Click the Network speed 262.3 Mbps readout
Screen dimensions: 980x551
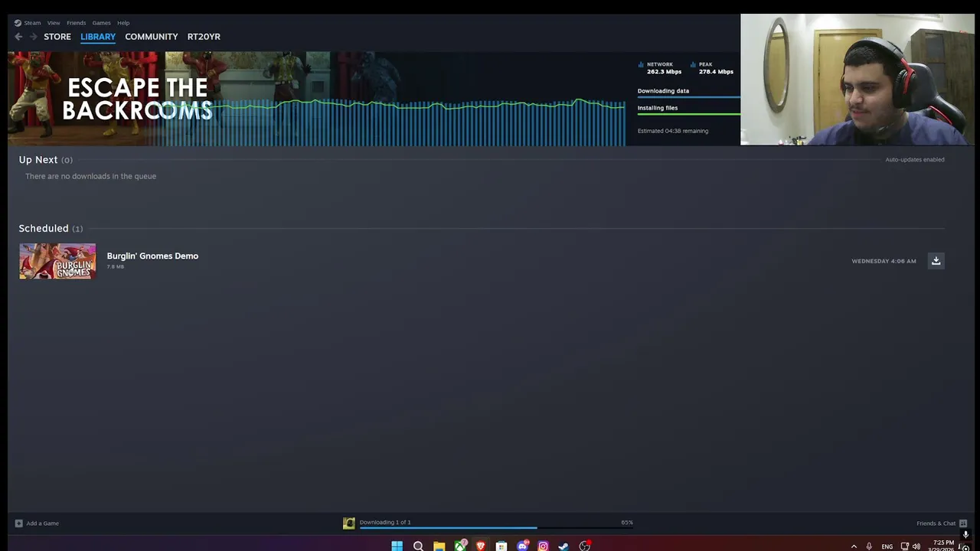(x=664, y=72)
